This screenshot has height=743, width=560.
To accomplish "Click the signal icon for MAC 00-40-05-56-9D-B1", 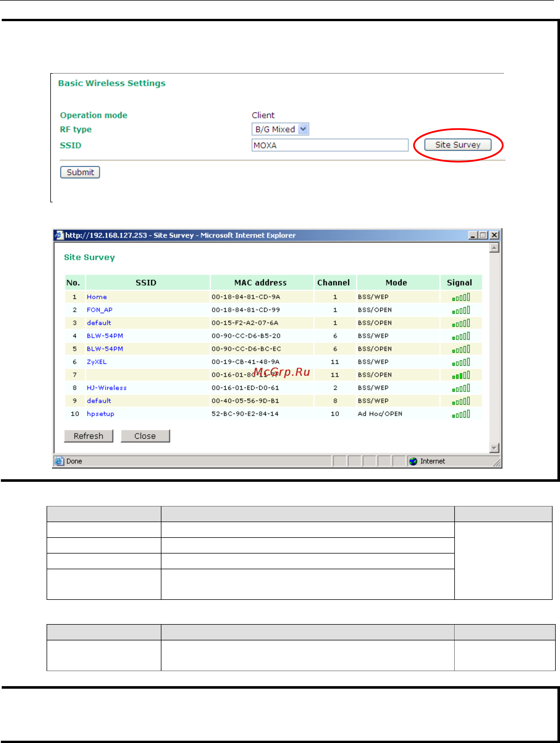I will click(x=461, y=401).
